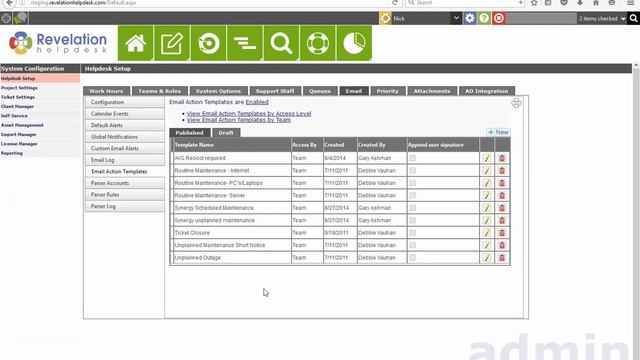Click the browser back arrow

click(9, 3)
